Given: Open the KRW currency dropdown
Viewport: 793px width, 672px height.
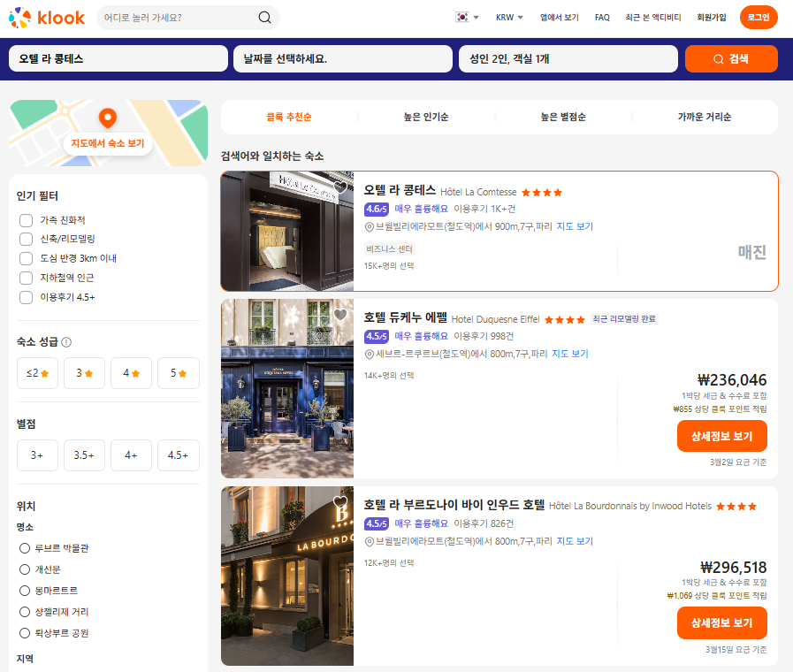Looking at the screenshot, I should (x=509, y=17).
